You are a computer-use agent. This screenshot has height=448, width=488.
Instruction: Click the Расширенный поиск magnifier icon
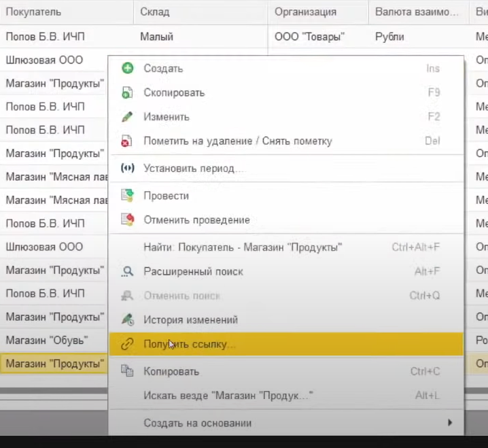pyautogui.click(x=127, y=271)
